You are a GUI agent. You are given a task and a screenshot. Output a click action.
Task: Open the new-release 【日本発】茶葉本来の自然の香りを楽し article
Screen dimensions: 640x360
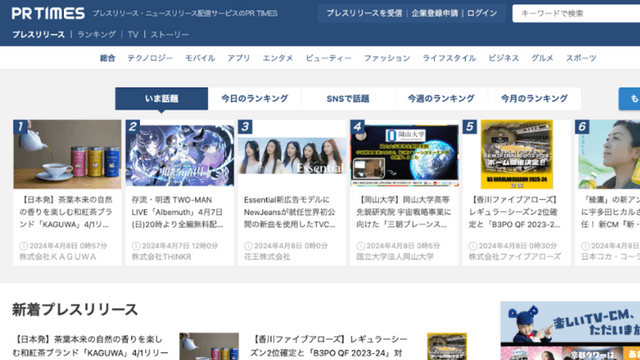(x=90, y=346)
